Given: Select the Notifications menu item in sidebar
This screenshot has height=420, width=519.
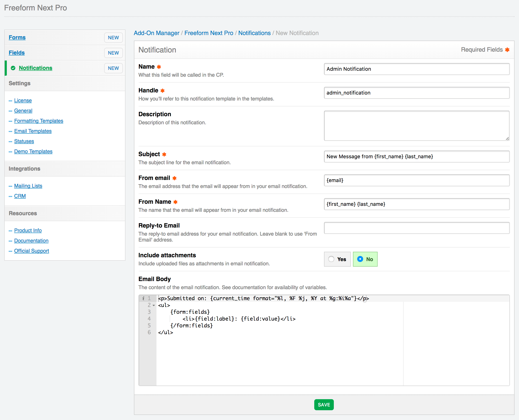Looking at the screenshot, I should pyautogui.click(x=36, y=67).
